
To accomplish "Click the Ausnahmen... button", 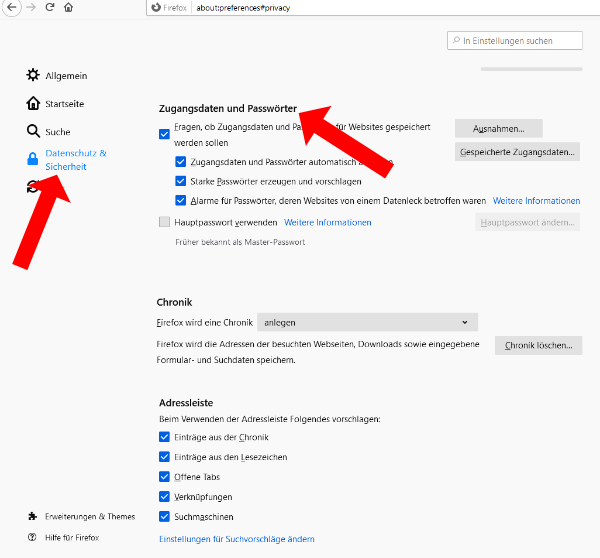I will (x=498, y=128).
